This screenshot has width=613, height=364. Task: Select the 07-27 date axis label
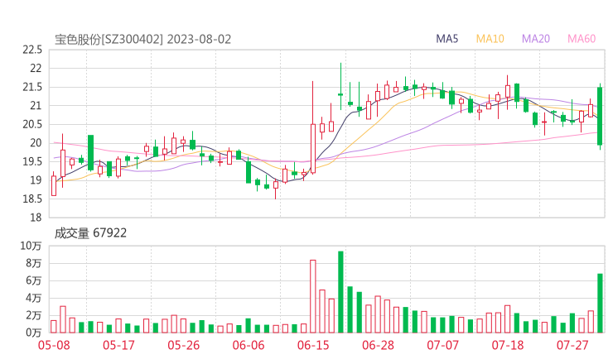(572, 345)
